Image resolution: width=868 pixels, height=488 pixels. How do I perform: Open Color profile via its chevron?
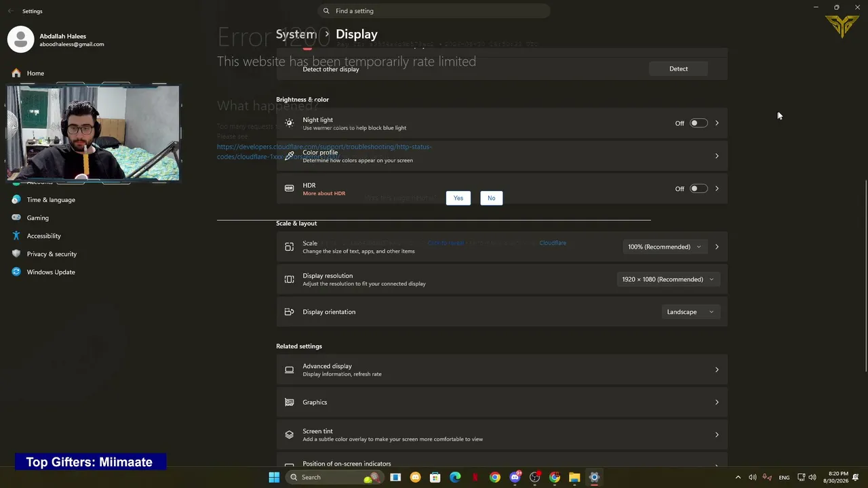[717, 156]
